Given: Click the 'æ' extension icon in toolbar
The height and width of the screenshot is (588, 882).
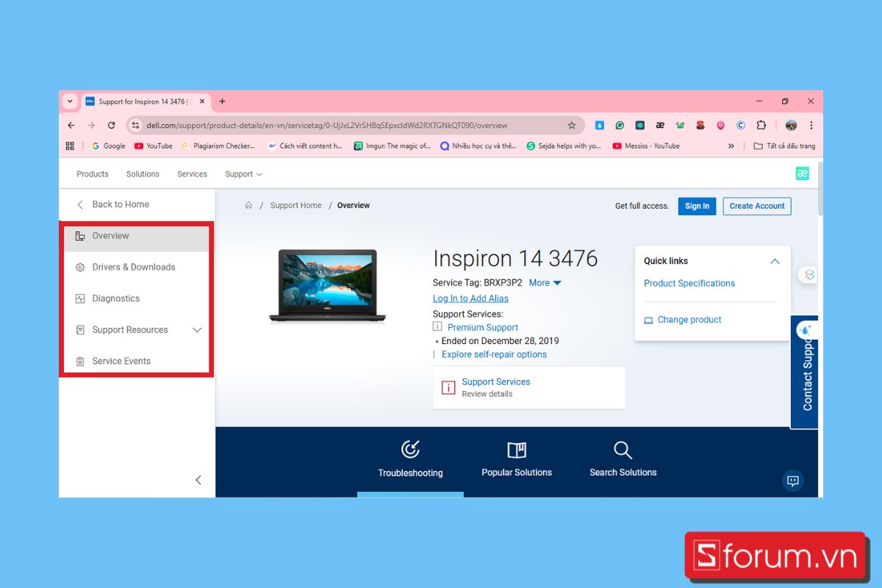Looking at the screenshot, I should pyautogui.click(x=660, y=125).
